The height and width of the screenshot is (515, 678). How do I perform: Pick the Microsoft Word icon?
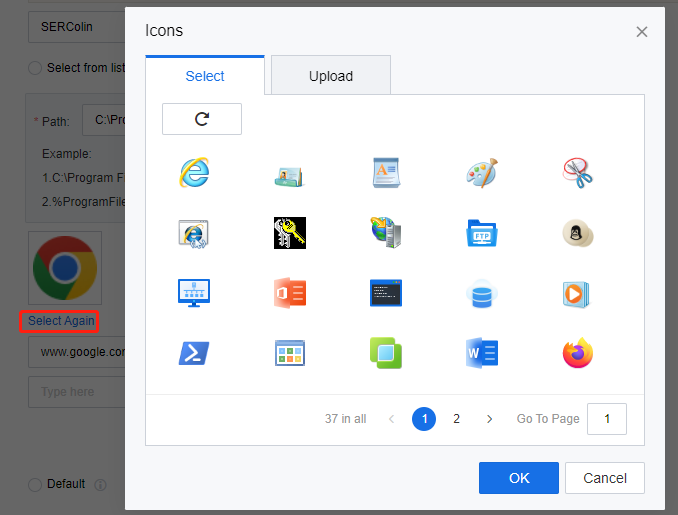pos(482,353)
